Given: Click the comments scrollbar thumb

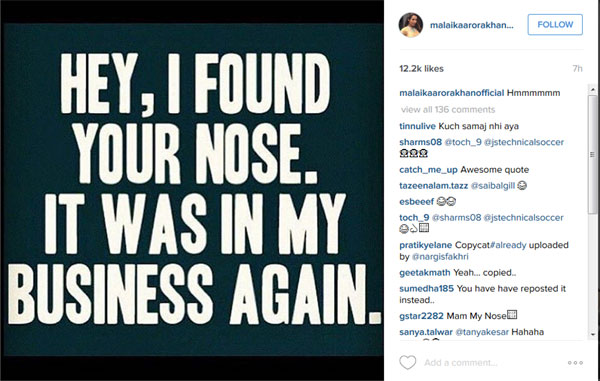Looking at the screenshot, I should (593, 155).
